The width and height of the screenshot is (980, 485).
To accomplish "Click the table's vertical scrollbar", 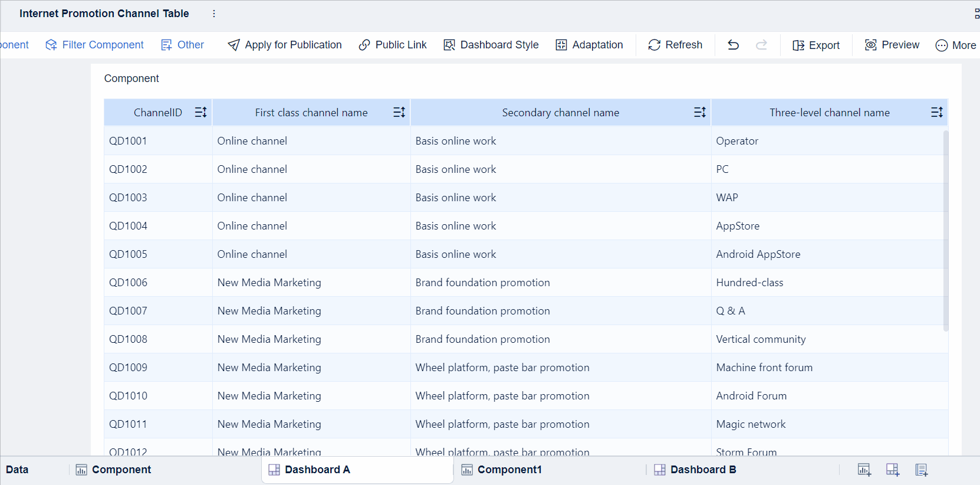I will pos(946,231).
